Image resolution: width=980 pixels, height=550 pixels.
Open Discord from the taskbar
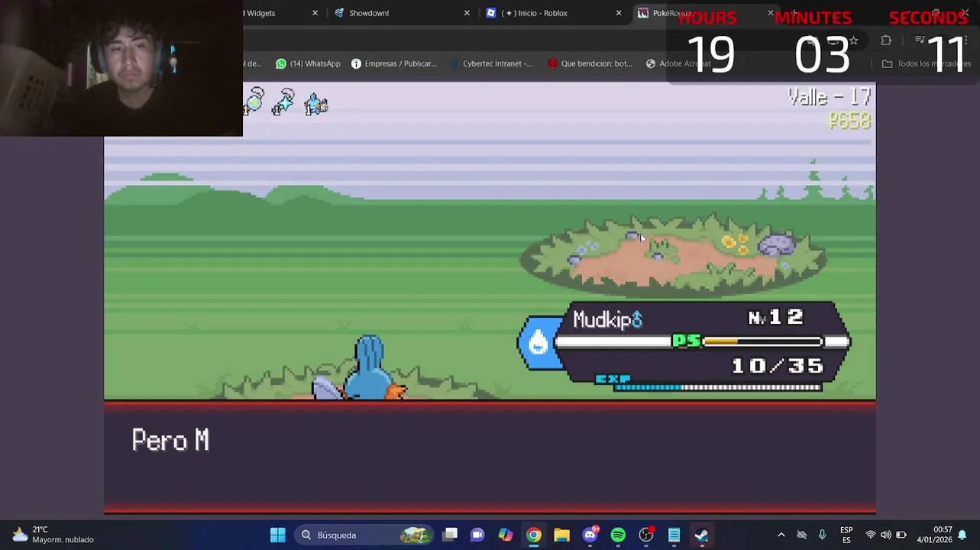click(x=590, y=535)
